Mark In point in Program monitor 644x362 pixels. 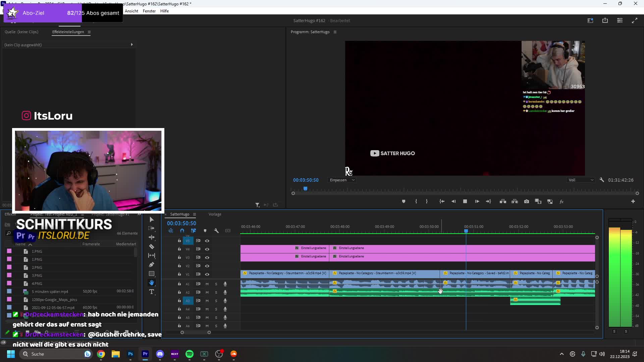tap(416, 201)
